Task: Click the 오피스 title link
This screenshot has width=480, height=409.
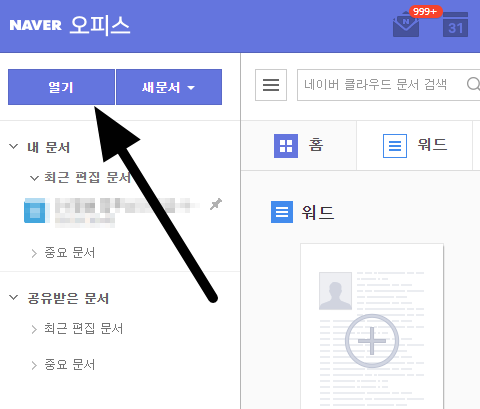Action: (x=100, y=25)
